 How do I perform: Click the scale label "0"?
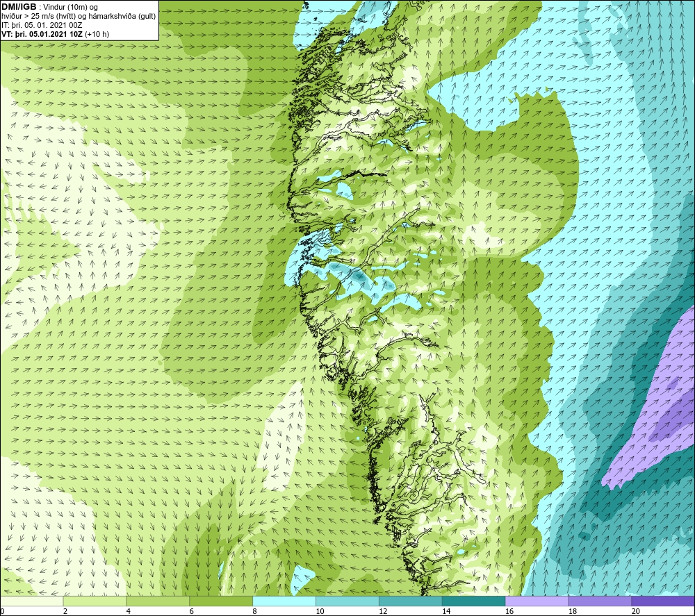click(x=2, y=611)
